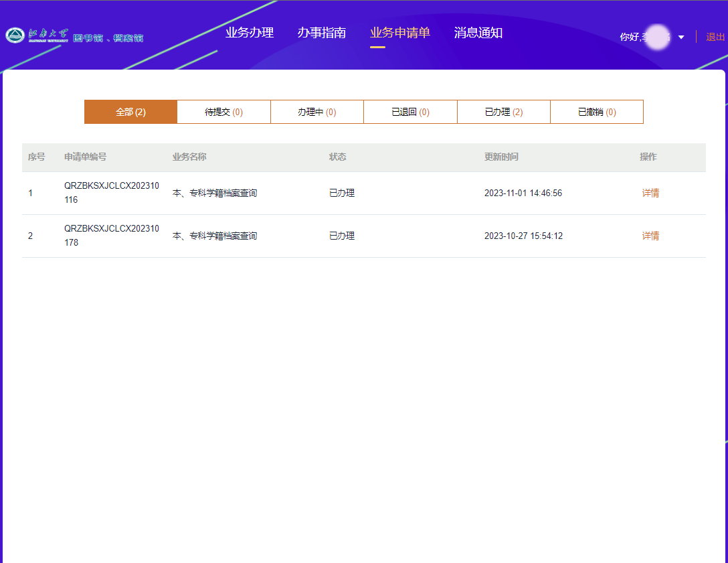Select the 业务申请单 nav item
Viewport: 728px width, 563px height.
point(400,33)
